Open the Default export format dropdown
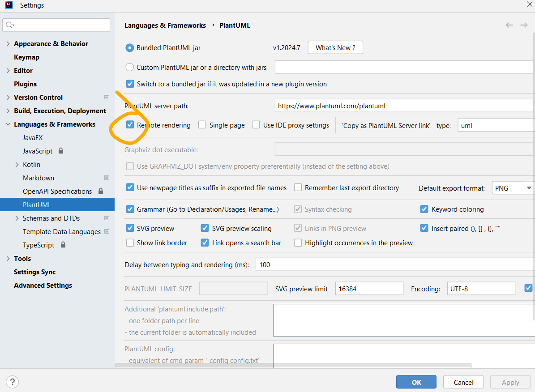Screen dimensions: 535x392 coord(513,188)
